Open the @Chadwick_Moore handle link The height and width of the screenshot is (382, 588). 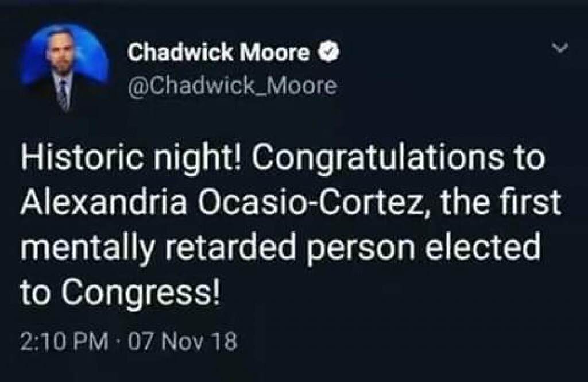pos(230,86)
